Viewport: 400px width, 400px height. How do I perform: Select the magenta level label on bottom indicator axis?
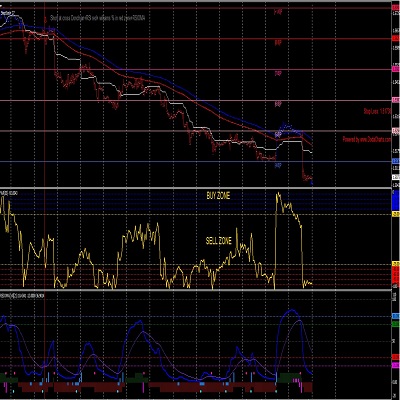point(396,366)
